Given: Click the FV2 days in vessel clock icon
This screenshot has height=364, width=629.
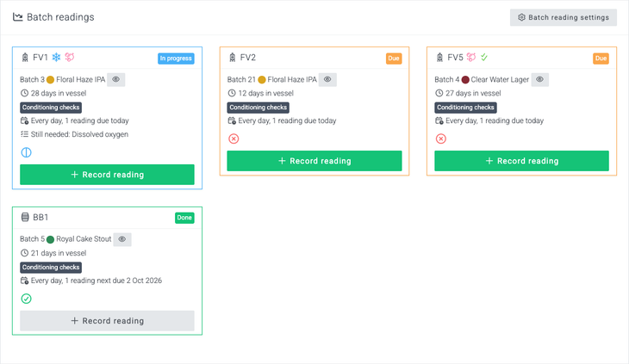Looking at the screenshot, I should [232, 93].
